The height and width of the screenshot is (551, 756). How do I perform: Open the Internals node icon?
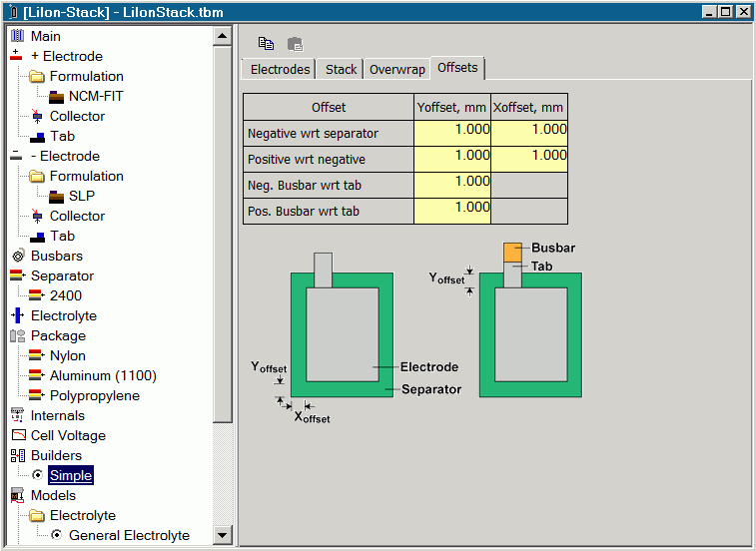click(x=17, y=415)
